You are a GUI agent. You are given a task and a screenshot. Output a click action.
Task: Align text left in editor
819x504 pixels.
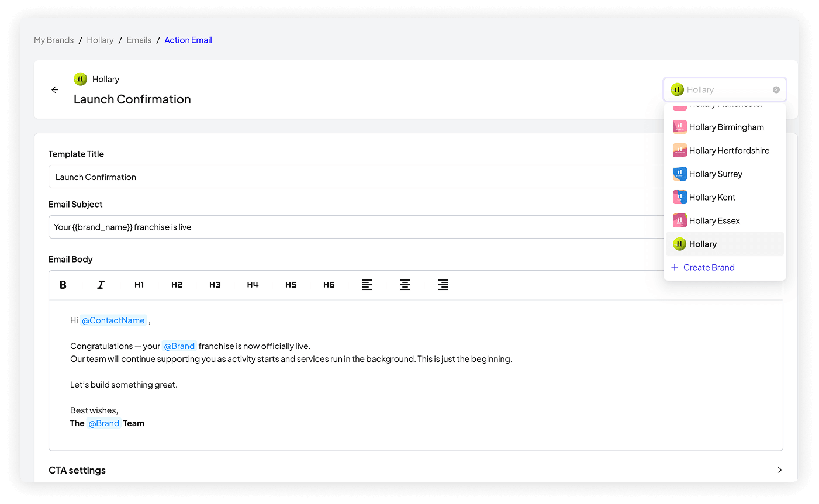point(367,285)
